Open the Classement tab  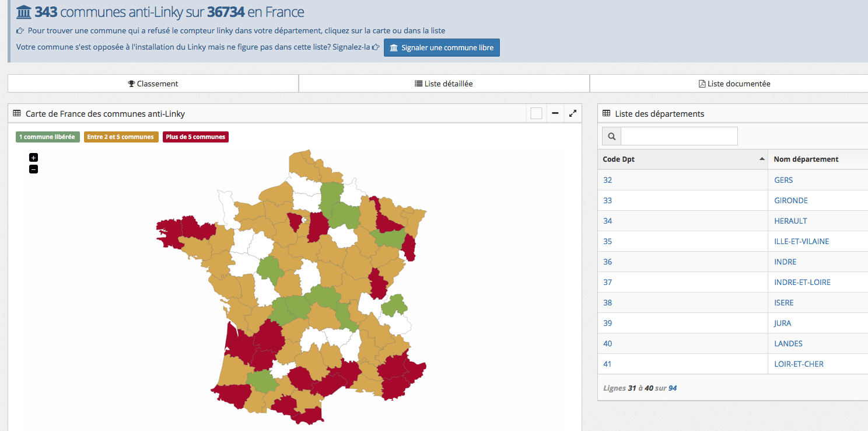click(153, 84)
